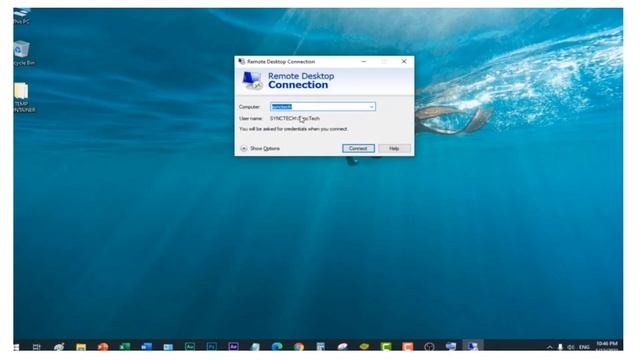
Task: Launch Photoshop from the taskbar
Action: (211, 347)
